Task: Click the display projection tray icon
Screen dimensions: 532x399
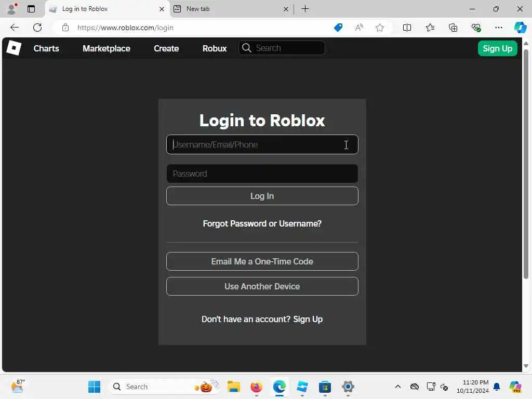Action: pyautogui.click(x=431, y=387)
